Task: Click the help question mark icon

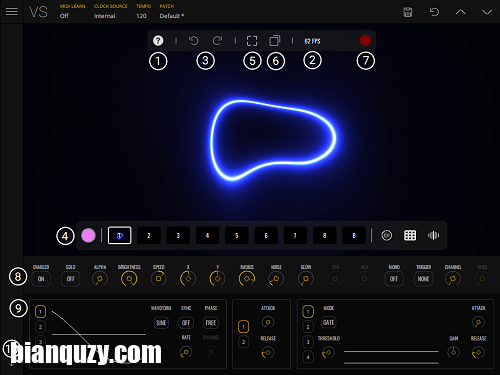Action: (x=158, y=41)
